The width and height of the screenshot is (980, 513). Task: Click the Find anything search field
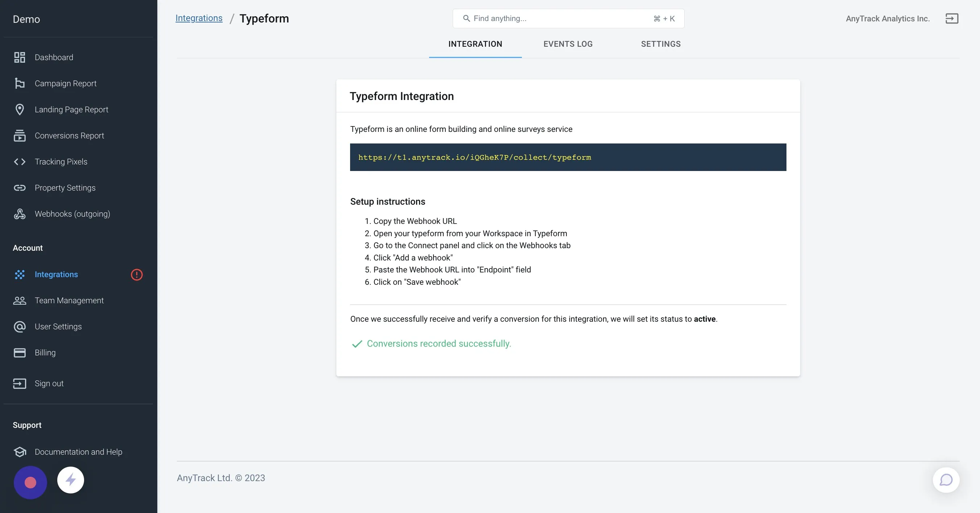[568, 18]
